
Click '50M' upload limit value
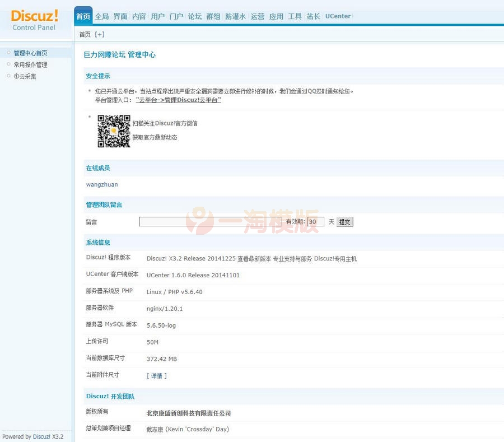tap(152, 342)
